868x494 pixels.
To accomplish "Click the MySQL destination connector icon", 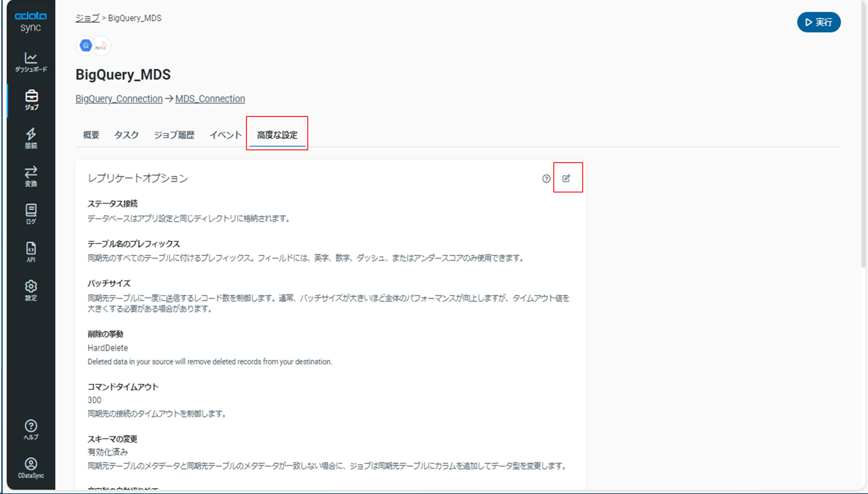I will 102,45.
